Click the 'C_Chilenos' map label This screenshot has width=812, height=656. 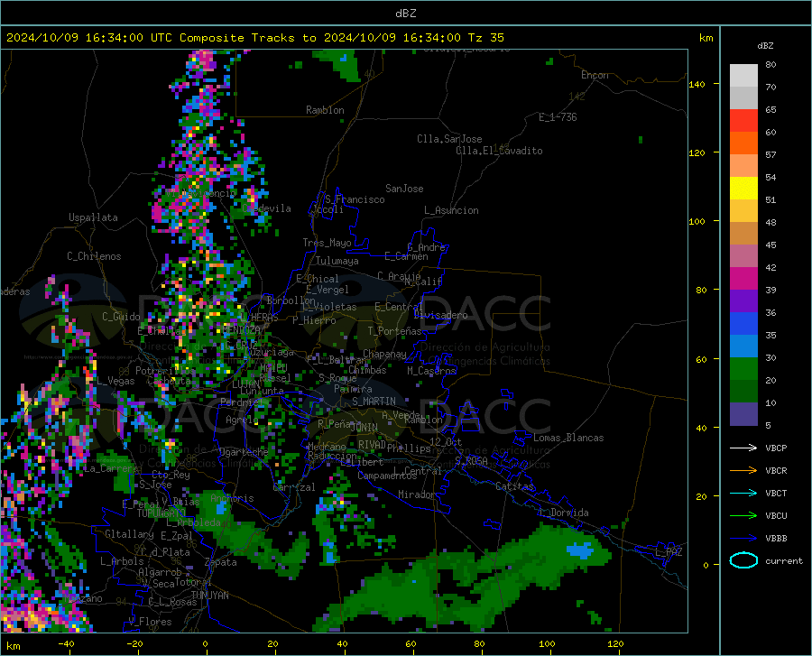(94, 256)
